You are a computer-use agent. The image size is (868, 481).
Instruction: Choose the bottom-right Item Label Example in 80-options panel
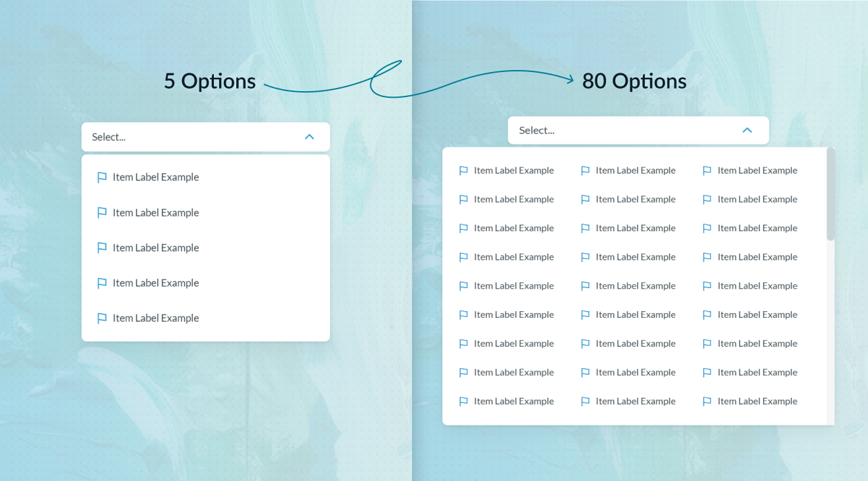pos(757,401)
